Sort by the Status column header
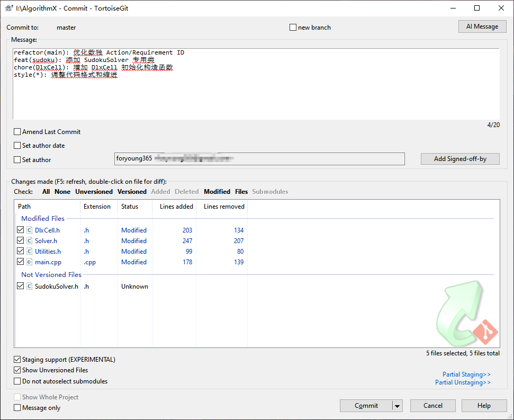Image resolution: width=514 pixels, height=420 pixels. click(x=135, y=207)
